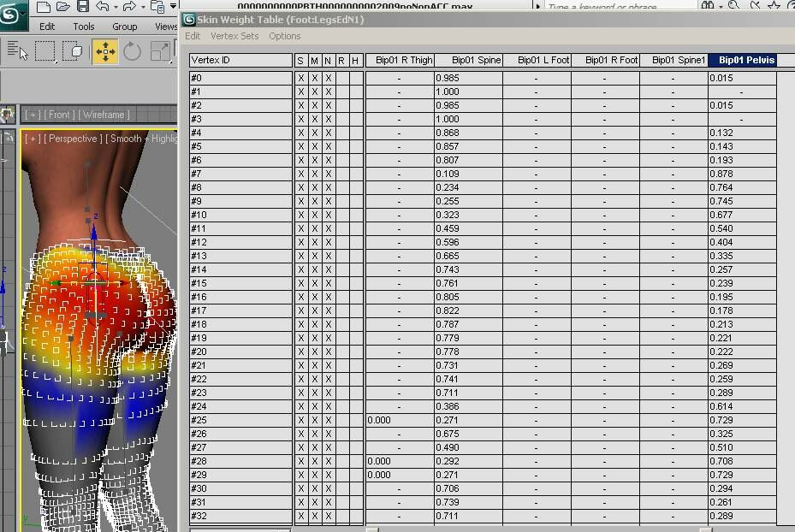The image size is (795, 532).
Task: Create a new scene with the New icon
Action: coord(44,7)
